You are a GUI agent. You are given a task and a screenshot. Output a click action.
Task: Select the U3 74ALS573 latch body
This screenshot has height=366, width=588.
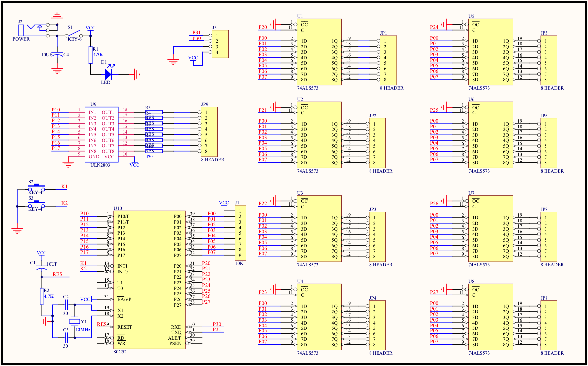(x=319, y=229)
